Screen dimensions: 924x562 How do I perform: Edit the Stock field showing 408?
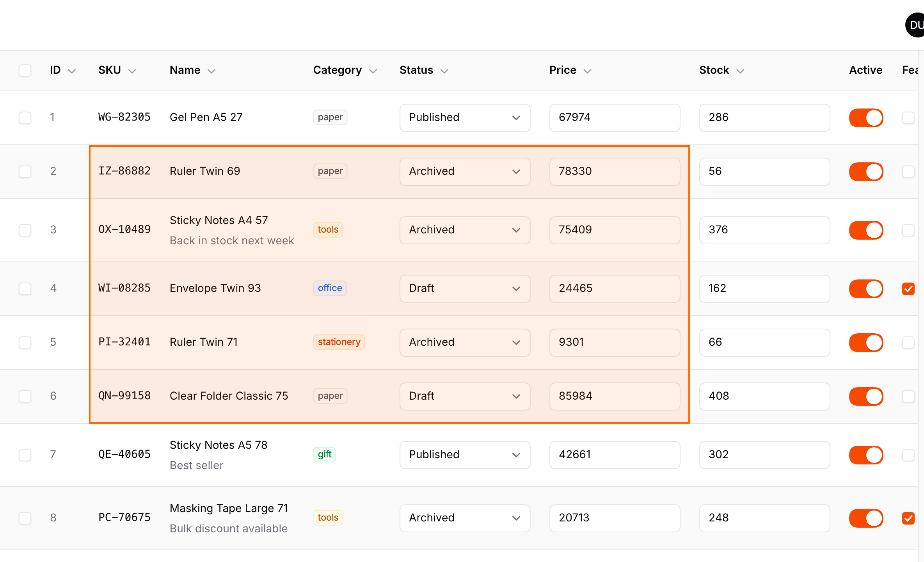click(x=764, y=396)
